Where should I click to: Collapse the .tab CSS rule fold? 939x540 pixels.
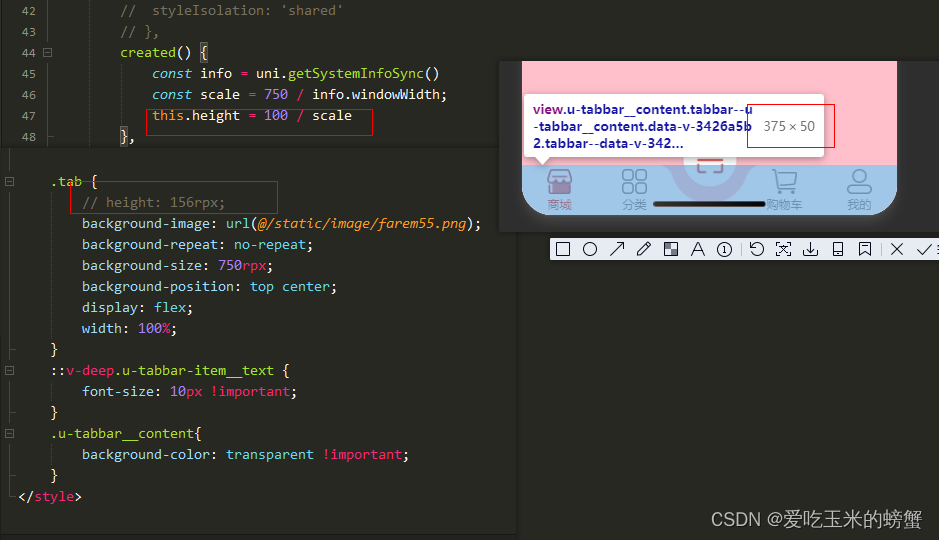click(10, 181)
